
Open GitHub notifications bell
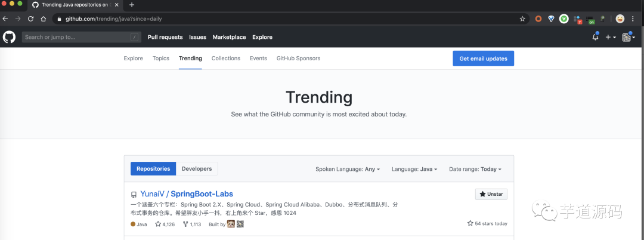[x=595, y=37]
